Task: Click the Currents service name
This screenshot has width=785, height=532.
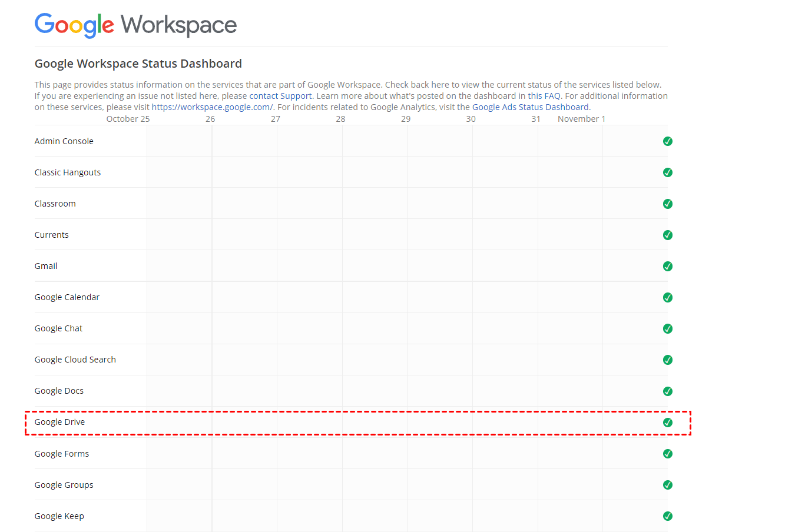Action: click(52, 235)
